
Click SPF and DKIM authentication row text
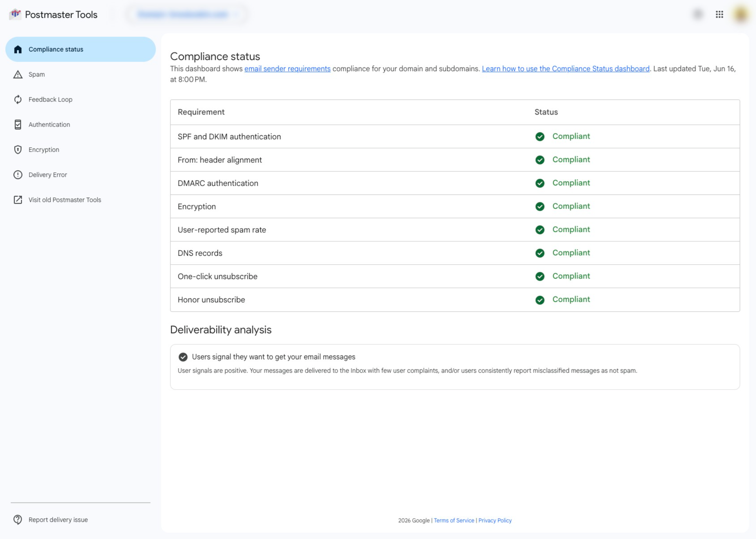[x=229, y=137]
